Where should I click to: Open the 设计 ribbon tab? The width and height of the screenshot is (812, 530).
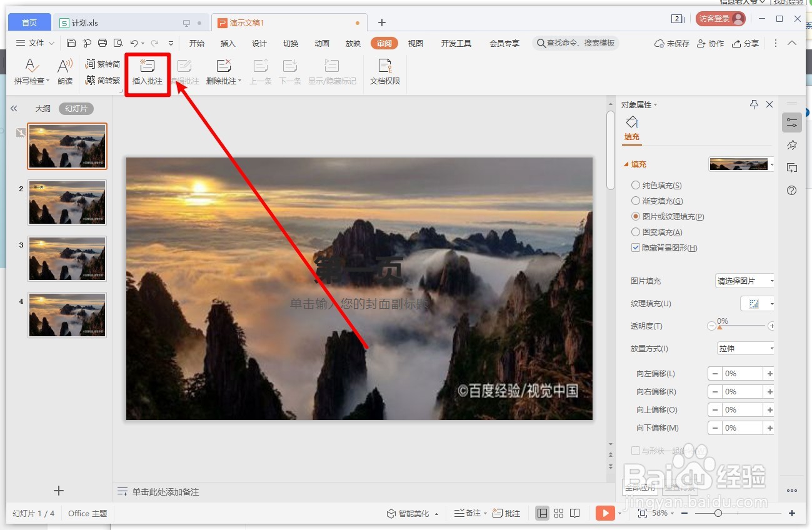pyautogui.click(x=259, y=43)
